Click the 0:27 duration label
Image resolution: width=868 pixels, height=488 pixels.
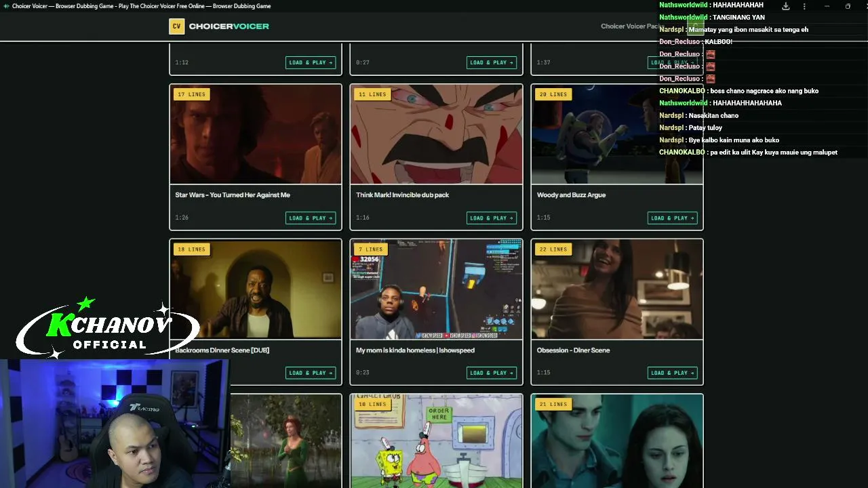pyautogui.click(x=363, y=62)
